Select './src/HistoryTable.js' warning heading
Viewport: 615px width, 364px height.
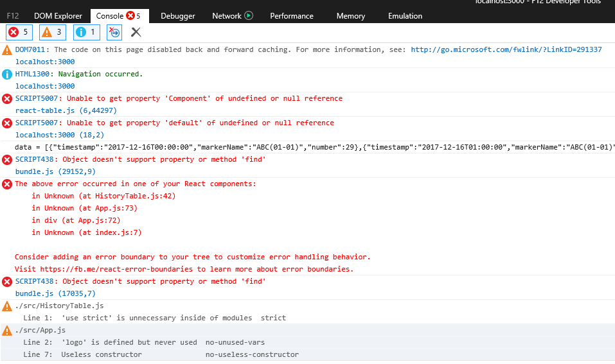pyautogui.click(x=59, y=306)
